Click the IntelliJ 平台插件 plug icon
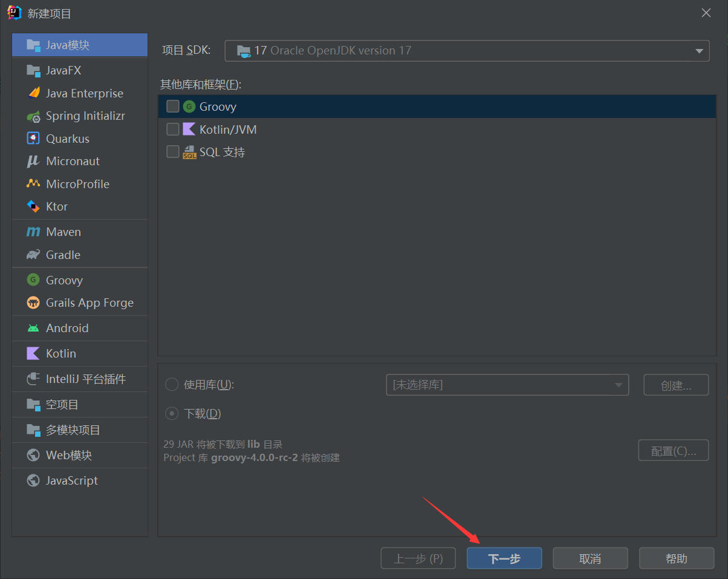Viewport: 728px width, 579px height. tap(33, 379)
